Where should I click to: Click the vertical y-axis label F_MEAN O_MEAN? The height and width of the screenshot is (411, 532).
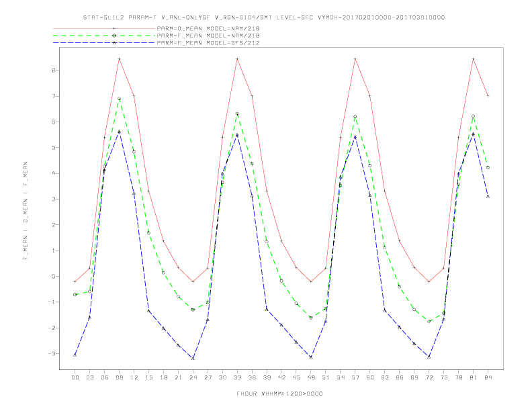pyautogui.click(x=26, y=211)
